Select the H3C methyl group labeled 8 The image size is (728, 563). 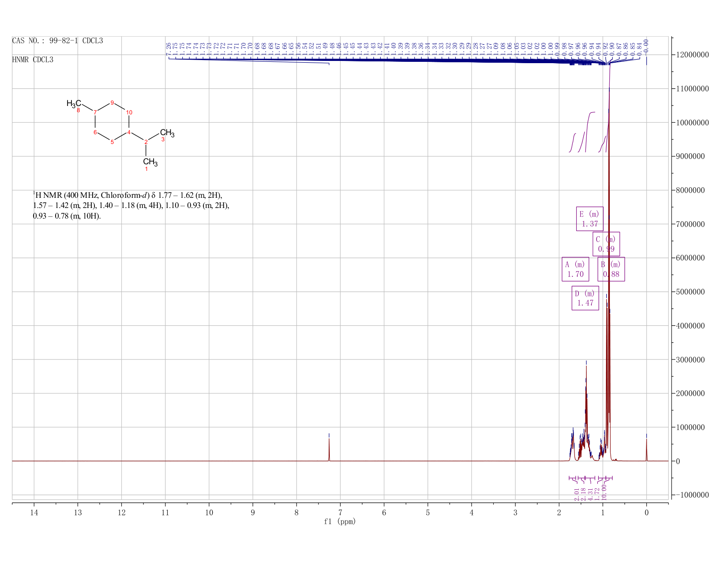74,105
